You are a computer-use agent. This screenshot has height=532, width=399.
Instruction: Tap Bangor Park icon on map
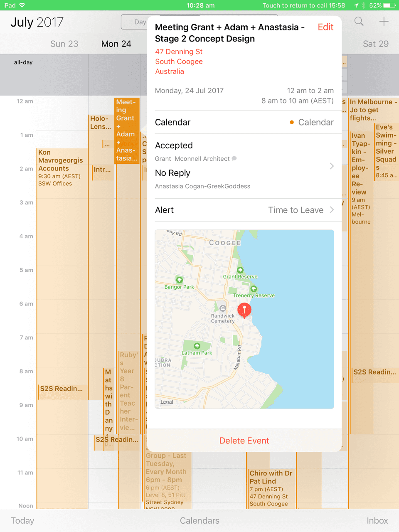pos(180,280)
